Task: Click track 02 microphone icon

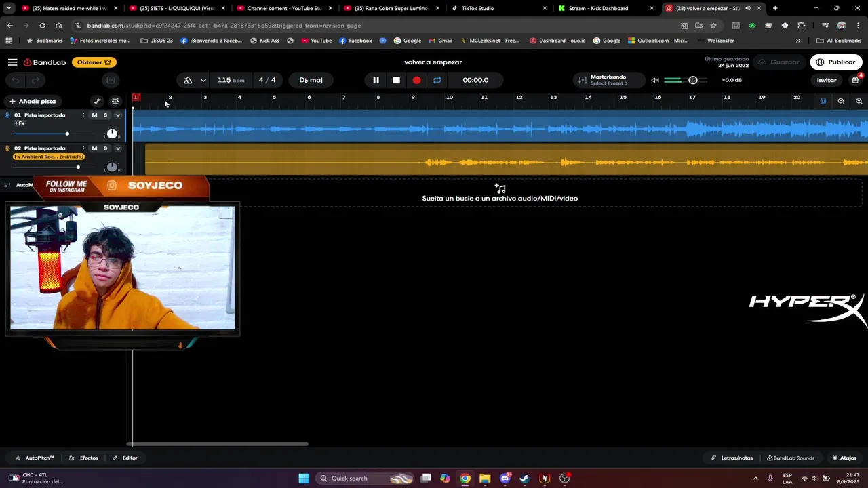Action: [7, 148]
